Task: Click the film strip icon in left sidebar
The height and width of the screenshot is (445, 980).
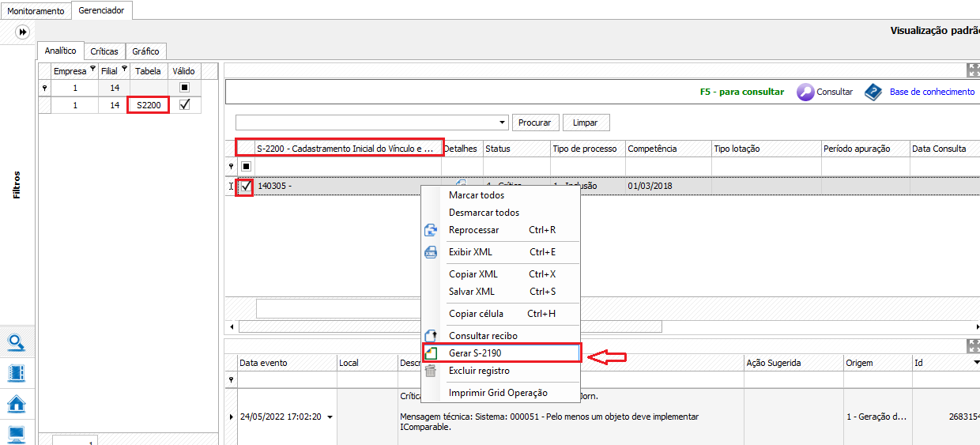Action: (17, 372)
